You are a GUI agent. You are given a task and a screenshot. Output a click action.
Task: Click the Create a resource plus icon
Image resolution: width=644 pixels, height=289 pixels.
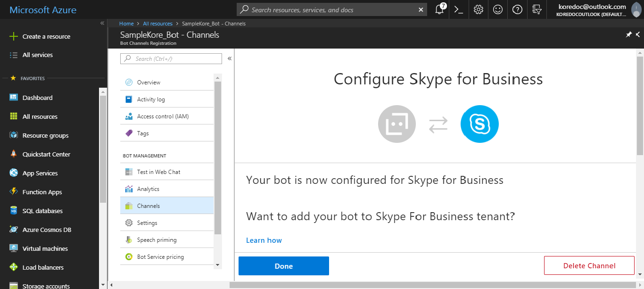[14, 36]
